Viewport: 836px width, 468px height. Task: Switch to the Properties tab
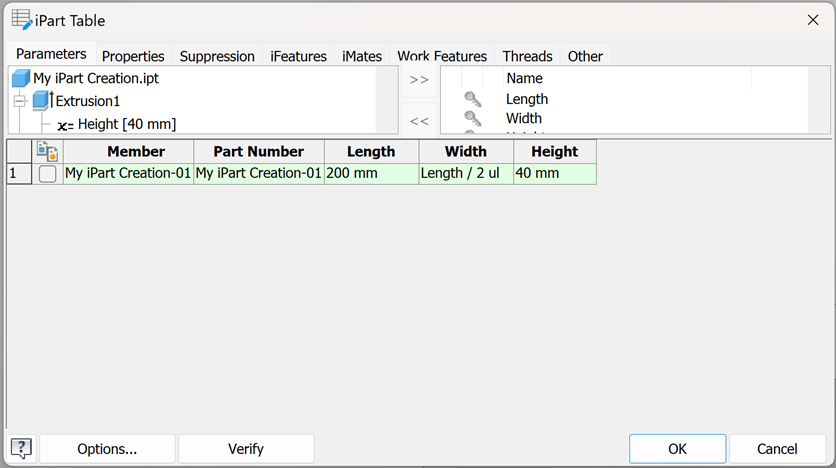click(x=133, y=56)
